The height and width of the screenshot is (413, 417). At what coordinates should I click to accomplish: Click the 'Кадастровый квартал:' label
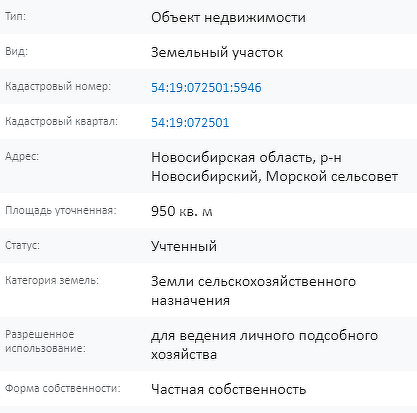click(x=61, y=121)
